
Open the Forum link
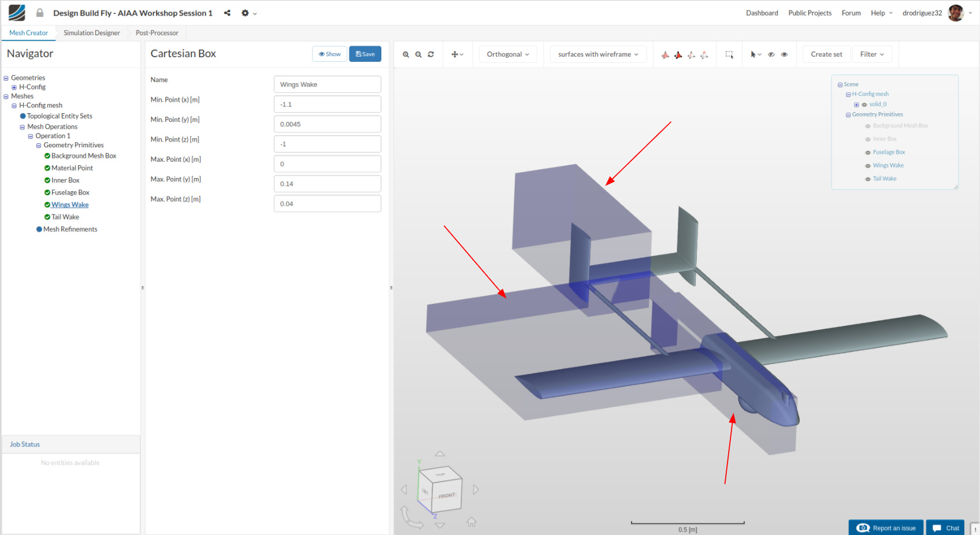(851, 13)
